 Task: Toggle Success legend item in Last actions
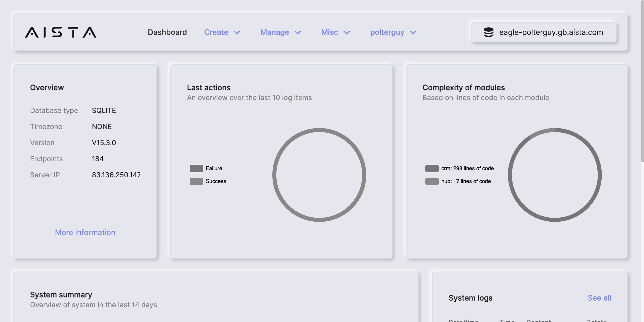click(216, 181)
